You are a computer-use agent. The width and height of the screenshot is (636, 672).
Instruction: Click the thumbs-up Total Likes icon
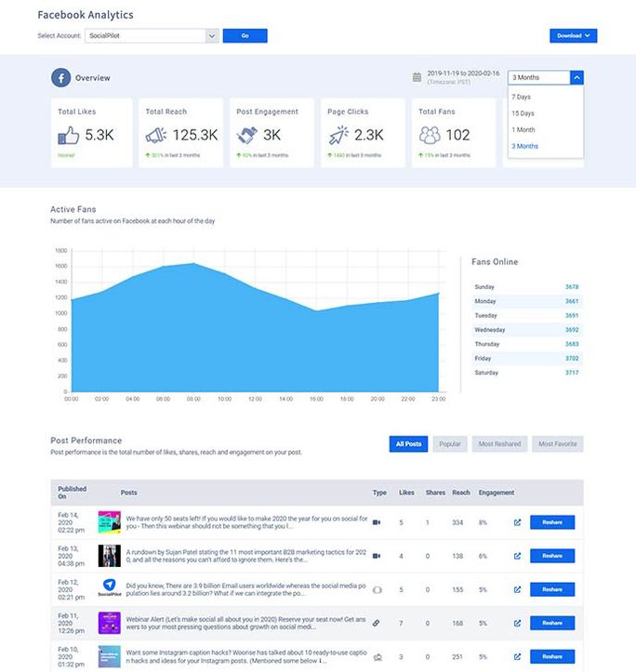(69, 135)
